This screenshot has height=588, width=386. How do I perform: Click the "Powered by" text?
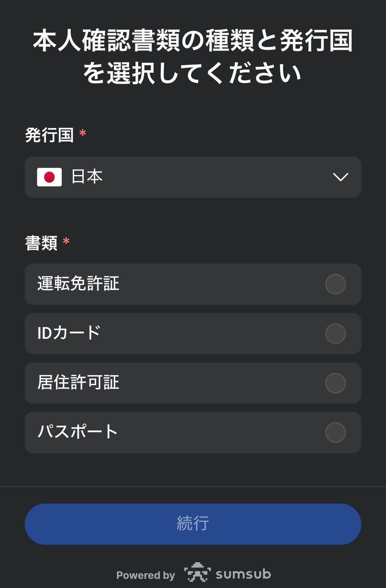145,575
